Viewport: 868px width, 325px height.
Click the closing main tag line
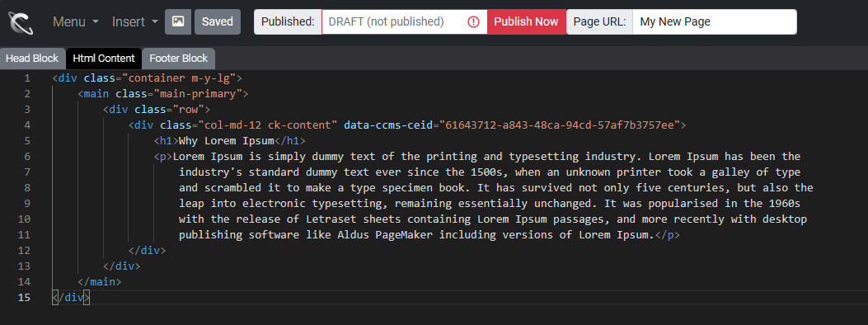click(x=100, y=282)
